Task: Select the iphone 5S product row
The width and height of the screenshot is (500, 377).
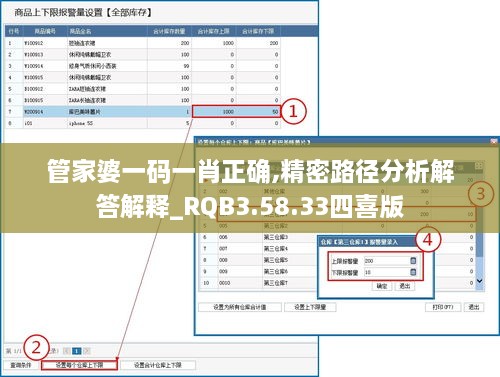Action: point(143,123)
